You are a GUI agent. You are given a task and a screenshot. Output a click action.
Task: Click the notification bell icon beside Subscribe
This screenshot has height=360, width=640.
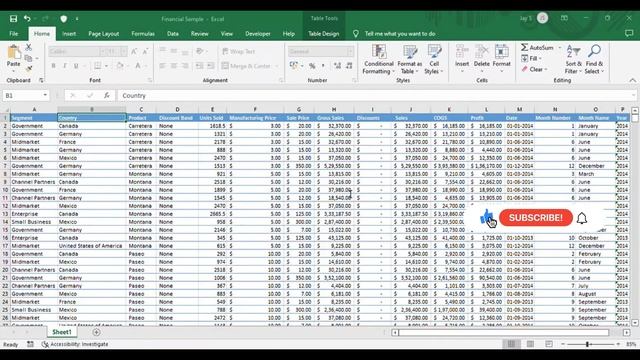(582, 218)
